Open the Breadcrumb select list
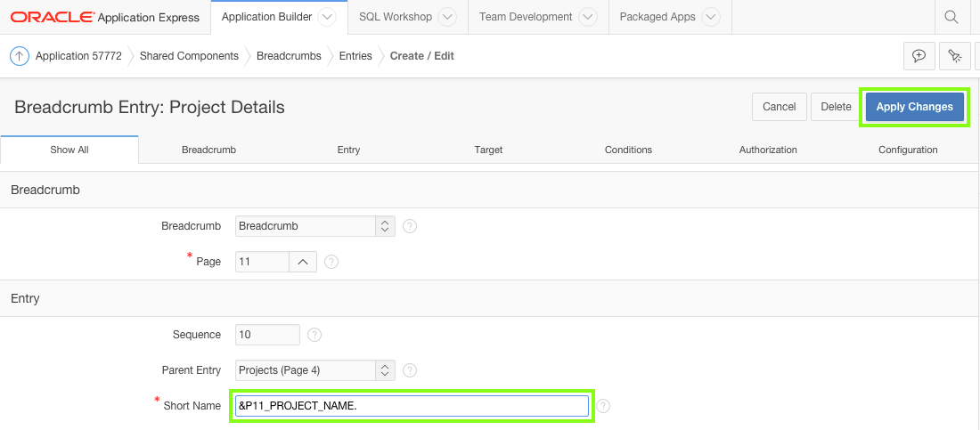Viewport: 980px width, 430px height. (x=315, y=226)
